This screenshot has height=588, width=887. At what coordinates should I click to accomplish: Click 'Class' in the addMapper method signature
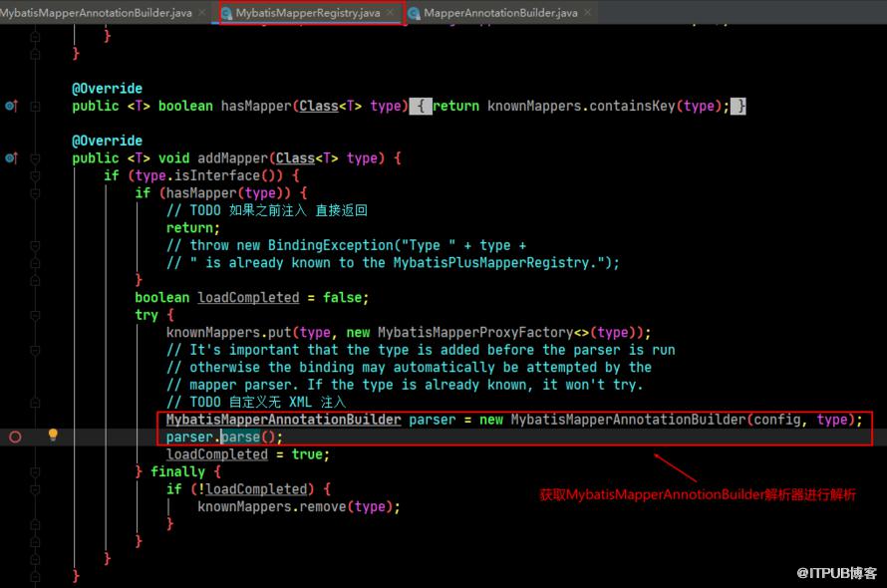pos(295,157)
